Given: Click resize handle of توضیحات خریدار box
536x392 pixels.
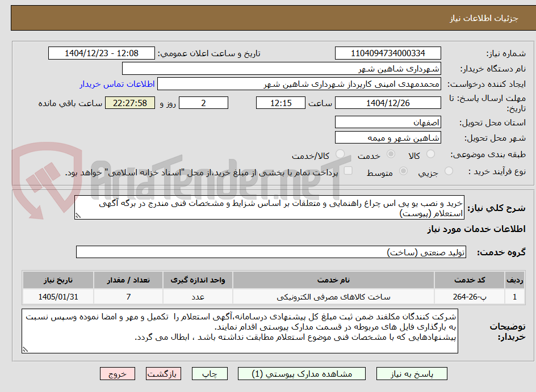Looking at the screenshot, I should (25, 349).
